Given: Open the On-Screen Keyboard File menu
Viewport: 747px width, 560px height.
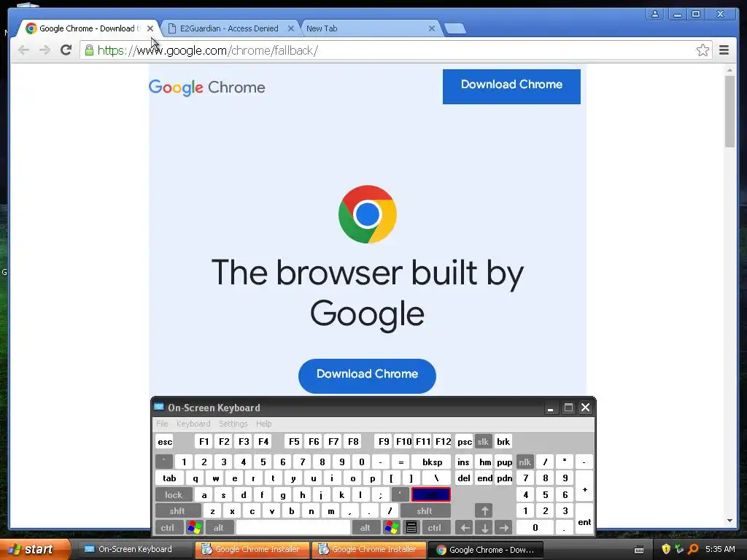Looking at the screenshot, I should [162, 424].
